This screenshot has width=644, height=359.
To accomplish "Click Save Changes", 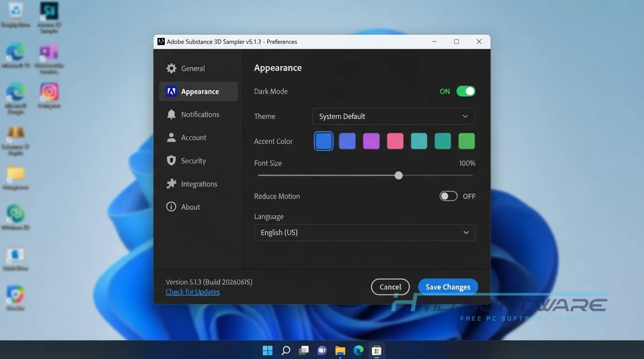I will 448,287.
